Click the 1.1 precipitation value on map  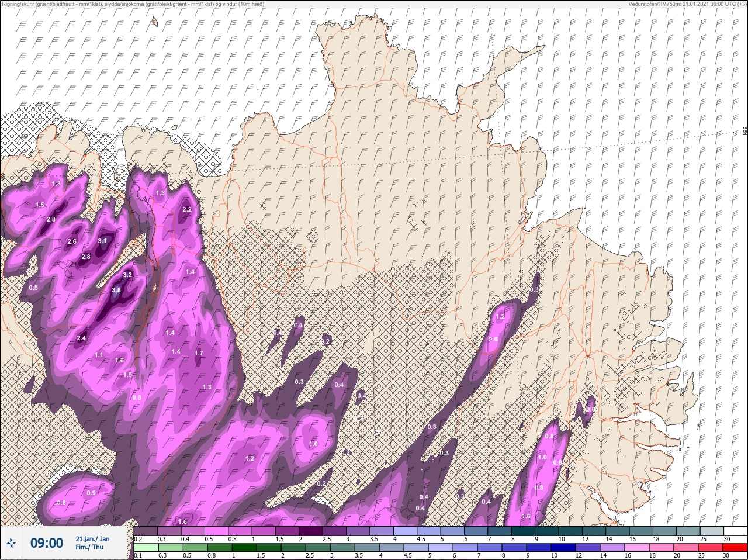click(99, 355)
